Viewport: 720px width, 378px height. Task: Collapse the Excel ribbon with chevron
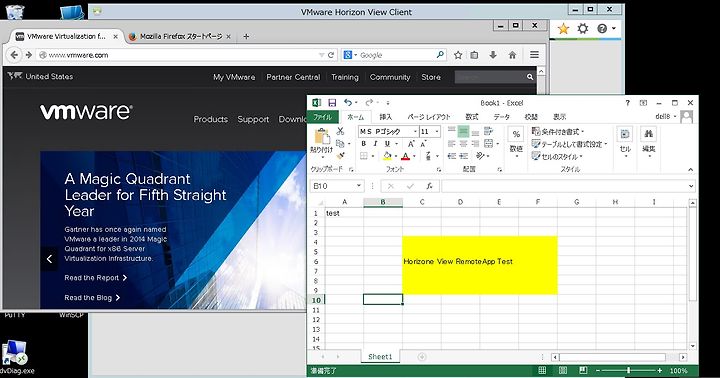(690, 170)
